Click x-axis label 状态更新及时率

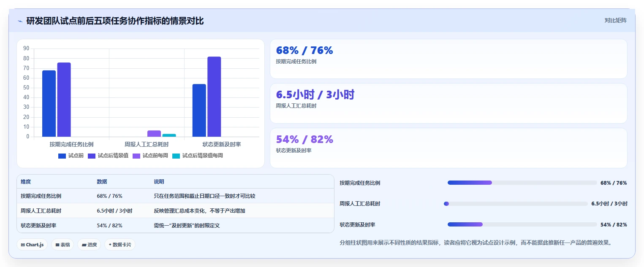click(x=222, y=144)
